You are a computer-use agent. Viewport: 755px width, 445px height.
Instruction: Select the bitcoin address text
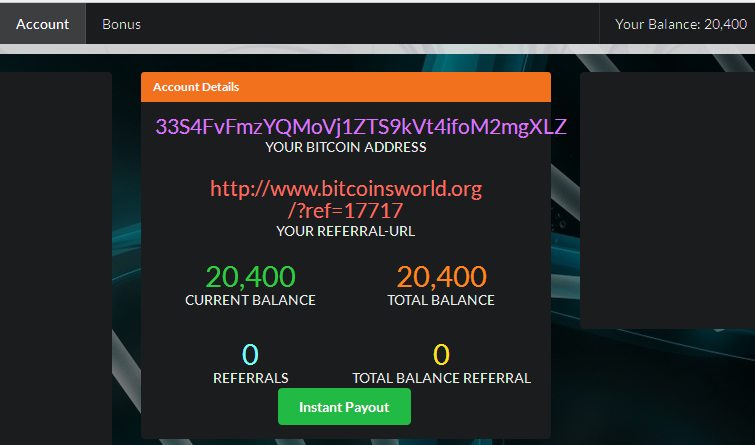point(361,127)
